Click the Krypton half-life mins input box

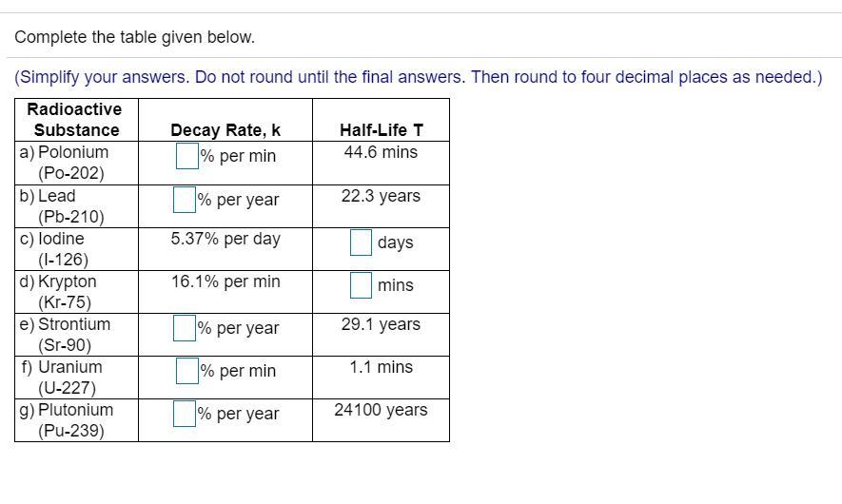click(x=361, y=285)
